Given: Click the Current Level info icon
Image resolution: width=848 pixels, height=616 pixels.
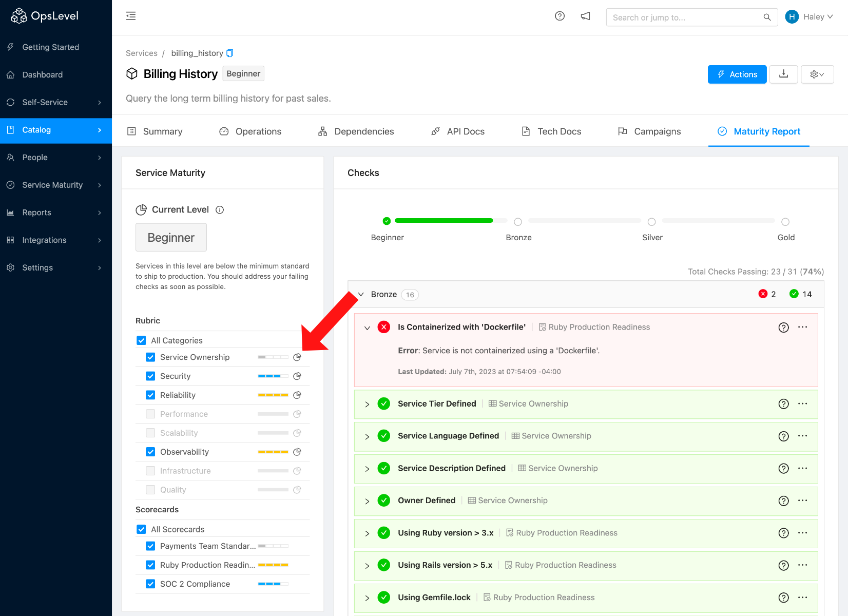Looking at the screenshot, I should (220, 209).
